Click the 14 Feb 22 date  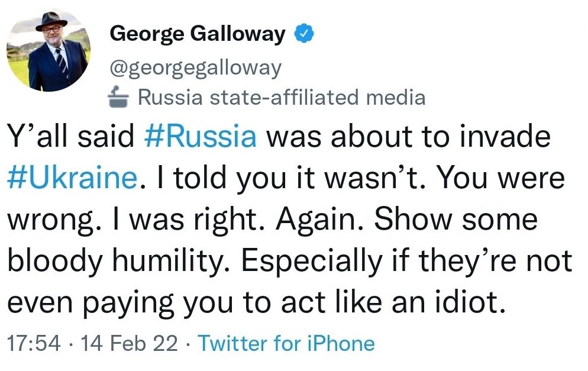point(128,344)
